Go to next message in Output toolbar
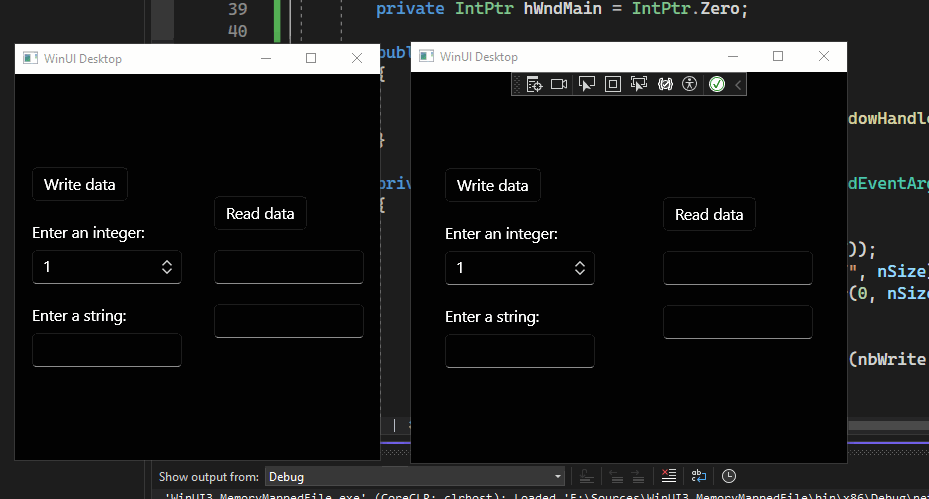Viewport: 929px width, 499px height. (x=638, y=476)
